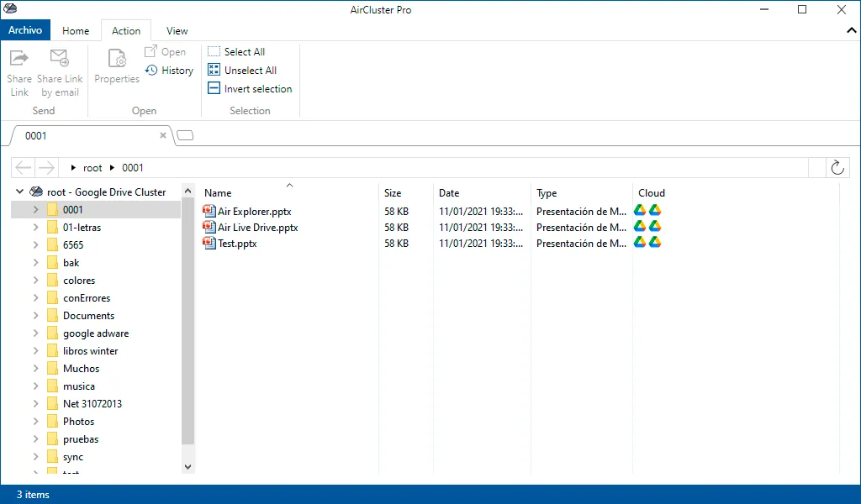Click the root breadcrumb in path bar
The image size is (861, 504).
tap(92, 168)
